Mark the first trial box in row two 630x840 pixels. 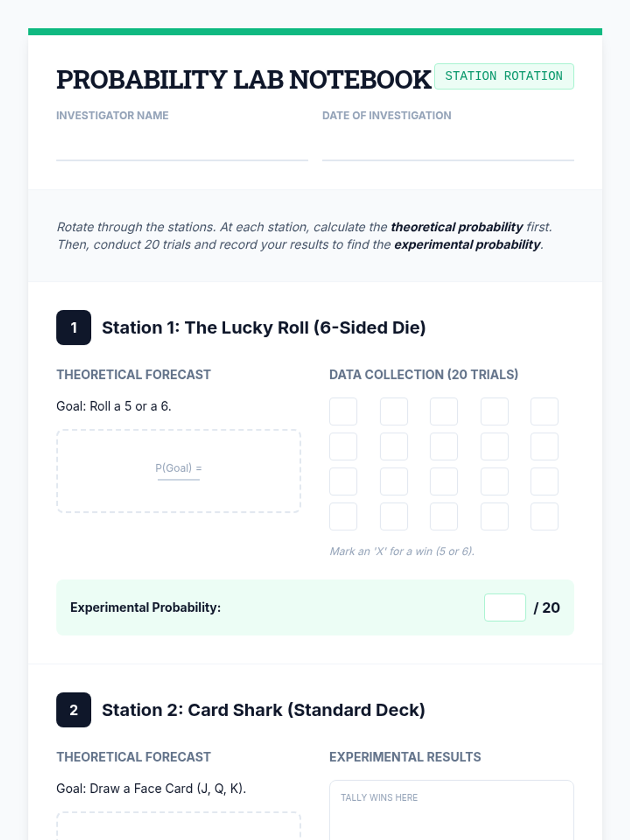pos(343,446)
